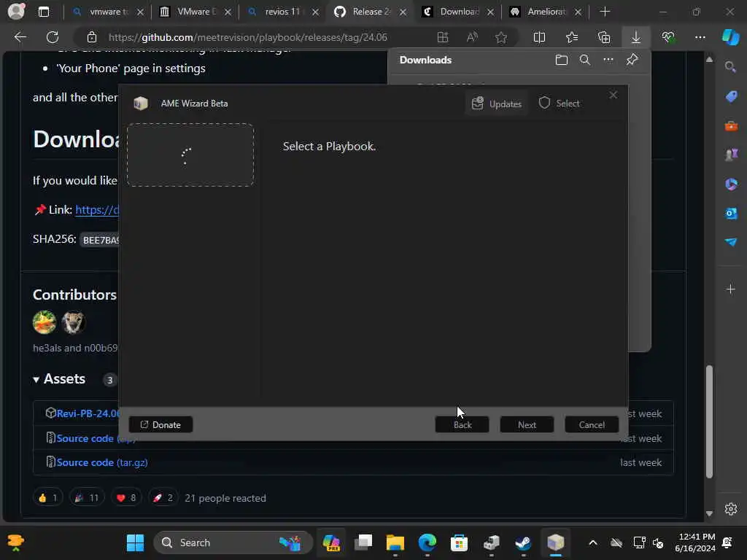Screen dimensions: 747x560
Task: Click the heart reaction with 8
Action: tap(126, 498)
